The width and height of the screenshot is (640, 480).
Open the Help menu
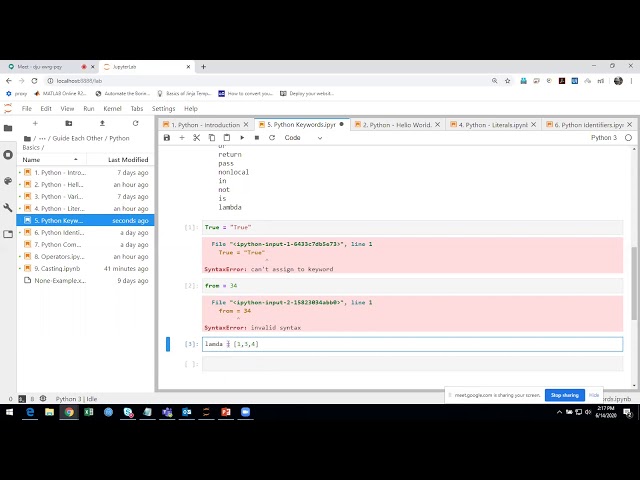coord(191,109)
